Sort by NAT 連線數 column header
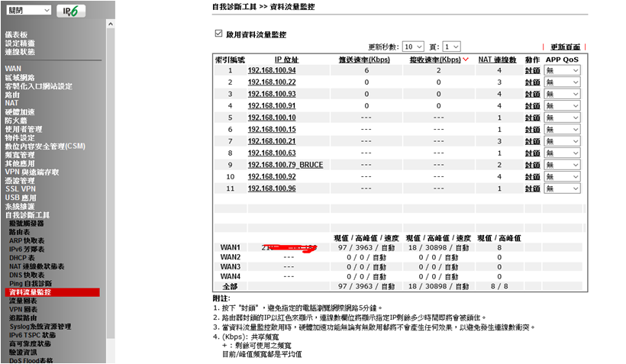The width and height of the screenshot is (626, 364). (x=495, y=59)
